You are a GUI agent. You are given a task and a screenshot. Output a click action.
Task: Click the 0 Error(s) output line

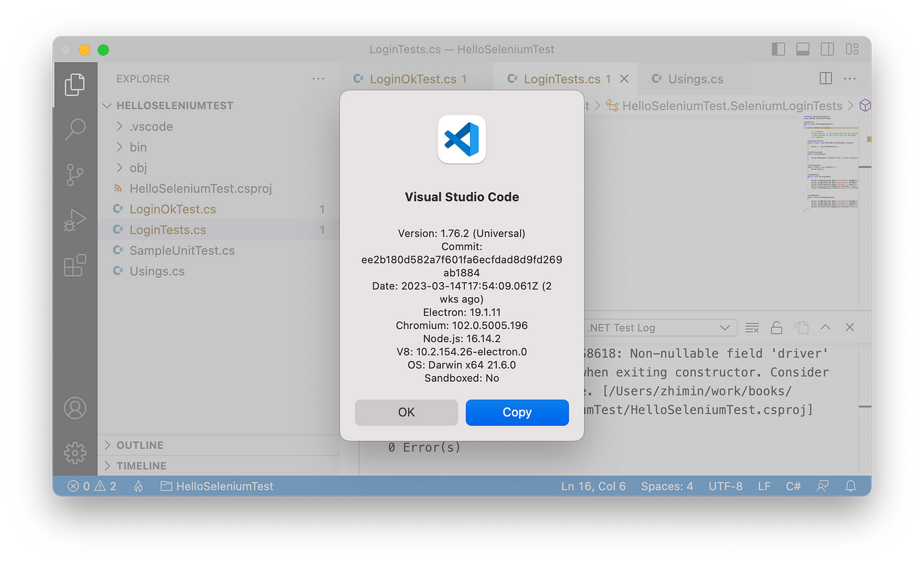(x=424, y=448)
